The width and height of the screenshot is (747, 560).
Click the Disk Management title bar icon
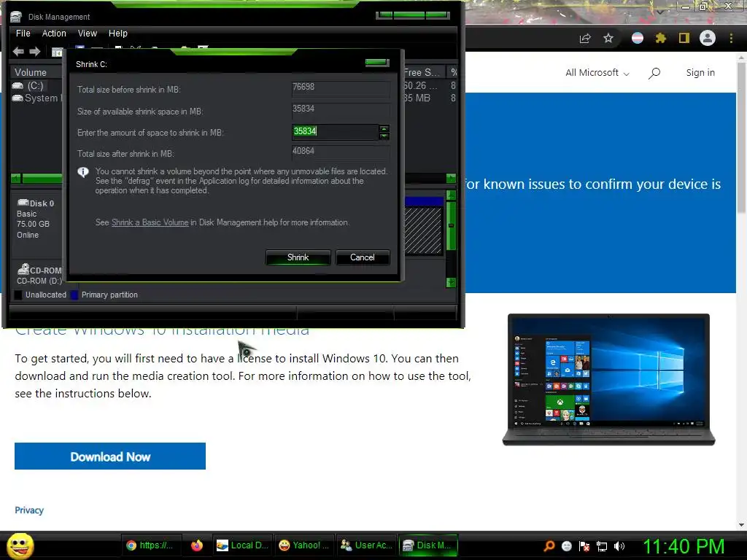(16, 17)
